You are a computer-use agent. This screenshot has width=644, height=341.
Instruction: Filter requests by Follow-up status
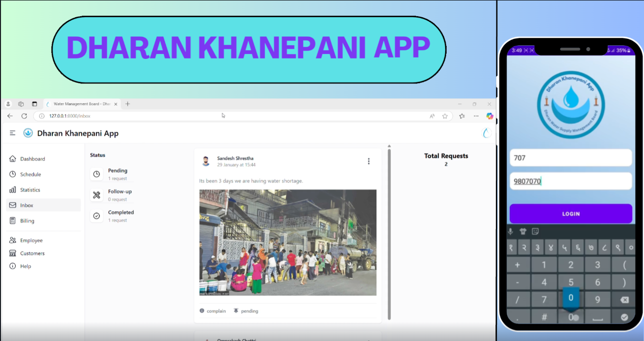[x=120, y=195]
